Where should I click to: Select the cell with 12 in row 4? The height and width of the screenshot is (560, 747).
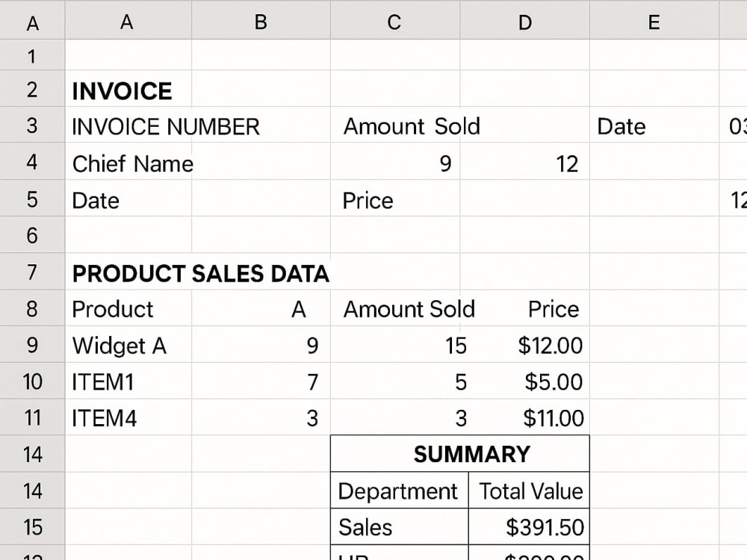pos(524,162)
